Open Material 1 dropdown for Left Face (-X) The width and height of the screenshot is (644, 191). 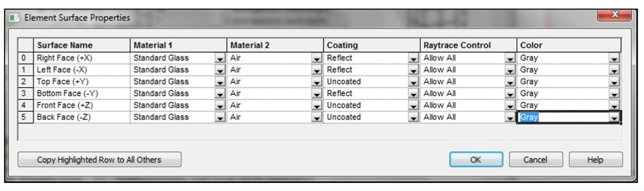(220, 70)
